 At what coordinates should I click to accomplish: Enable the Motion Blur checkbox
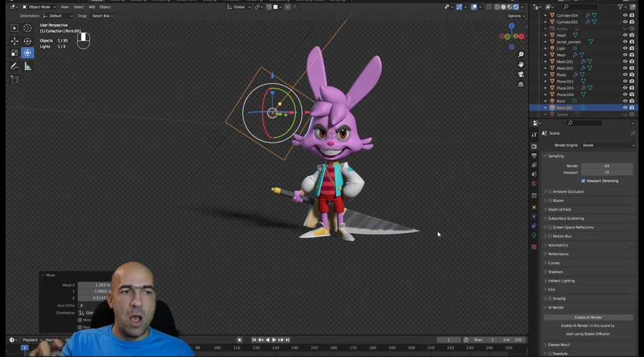click(x=550, y=236)
